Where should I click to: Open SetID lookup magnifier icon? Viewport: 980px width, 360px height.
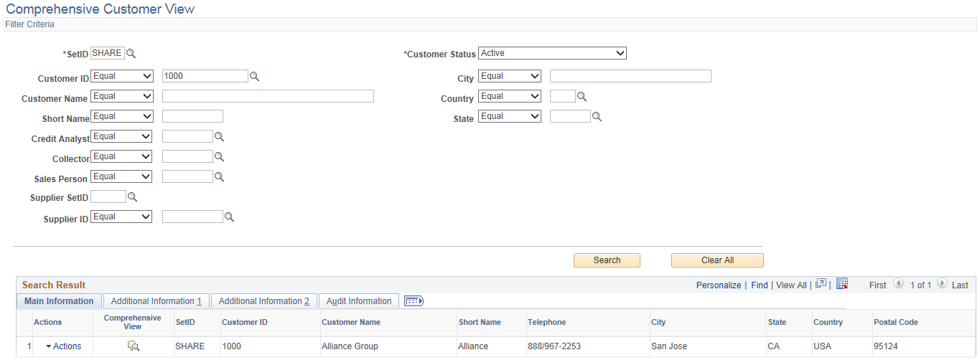[131, 54]
